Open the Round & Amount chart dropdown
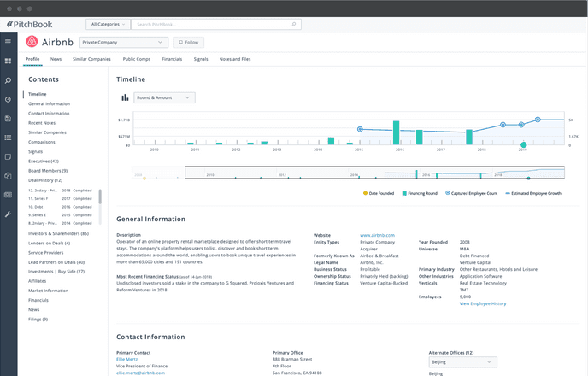This screenshot has width=588, height=376. tap(164, 97)
